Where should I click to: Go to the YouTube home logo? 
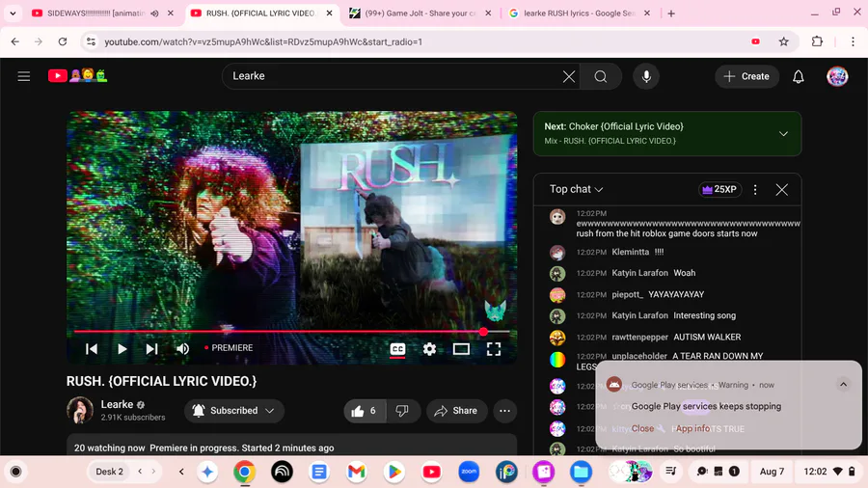(77, 76)
